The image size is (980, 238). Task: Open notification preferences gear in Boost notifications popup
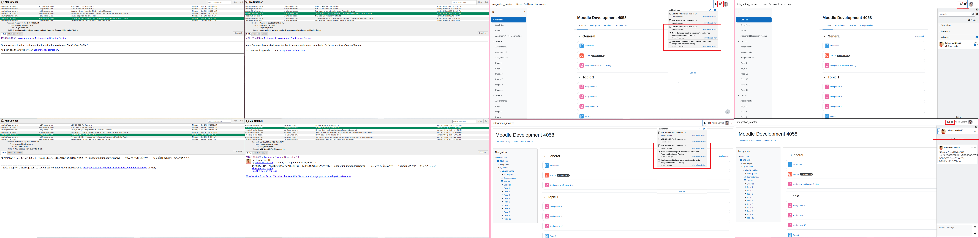[715, 10]
